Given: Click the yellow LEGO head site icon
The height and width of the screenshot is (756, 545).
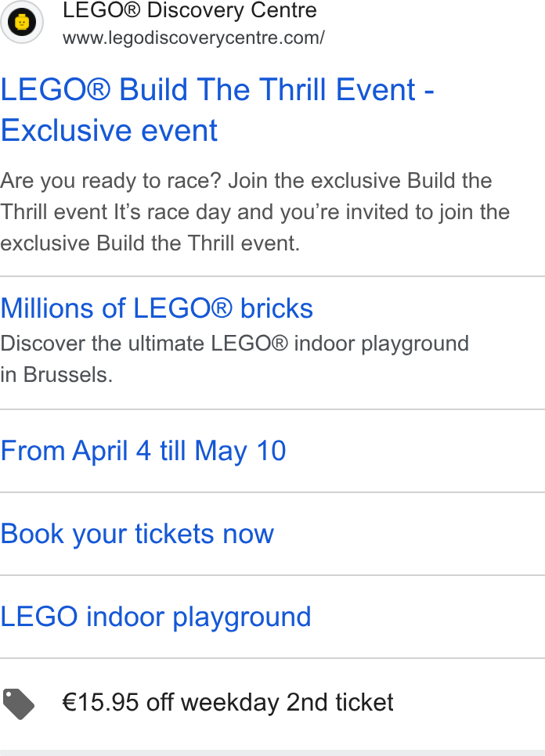Looking at the screenshot, I should tap(22, 22).
